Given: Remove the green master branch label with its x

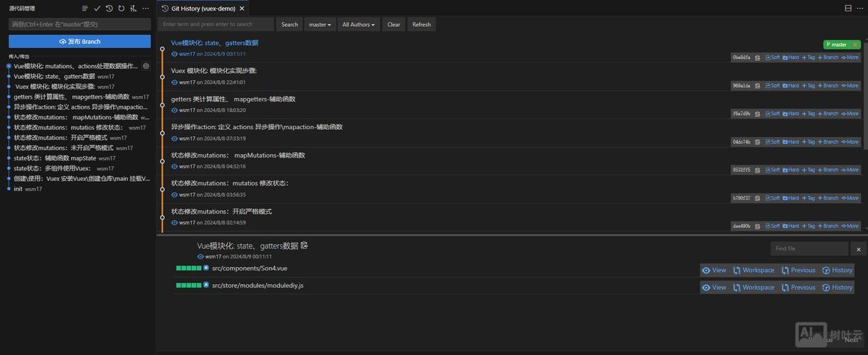Looking at the screenshot, I should click(x=855, y=44).
